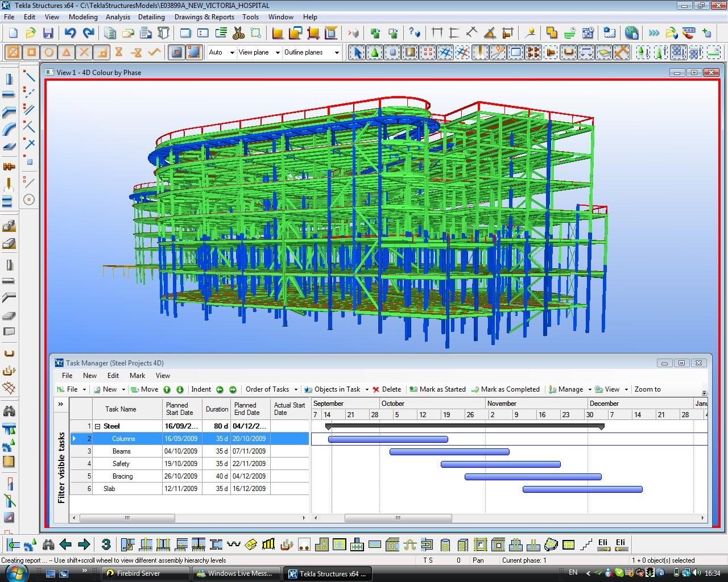Click the calendar icon in the top toolbar
The image size is (728, 582).
tap(588, 33)
